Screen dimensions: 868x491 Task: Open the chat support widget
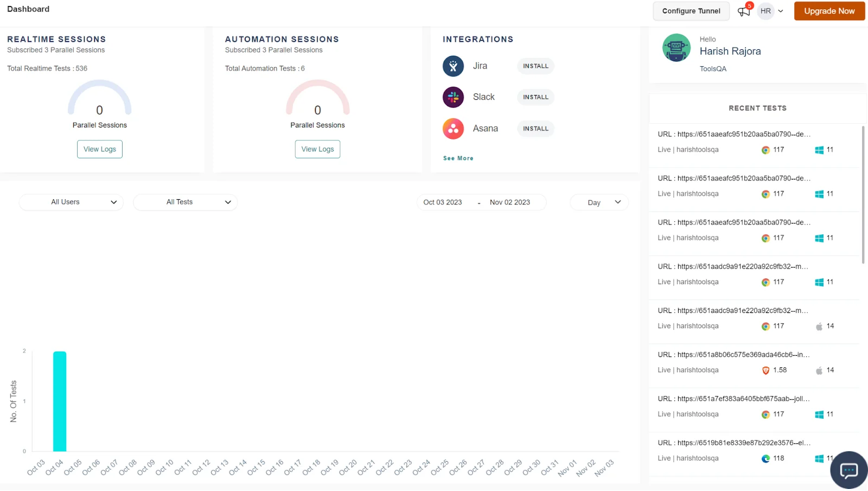(848, 470)
